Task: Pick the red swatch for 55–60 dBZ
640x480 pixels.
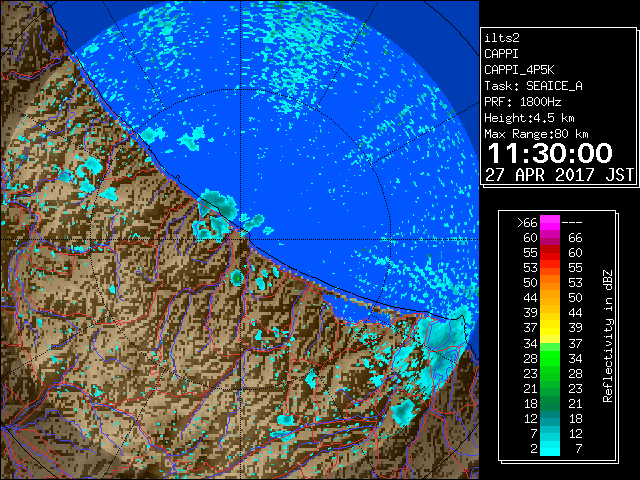Action: coord(550,253)
